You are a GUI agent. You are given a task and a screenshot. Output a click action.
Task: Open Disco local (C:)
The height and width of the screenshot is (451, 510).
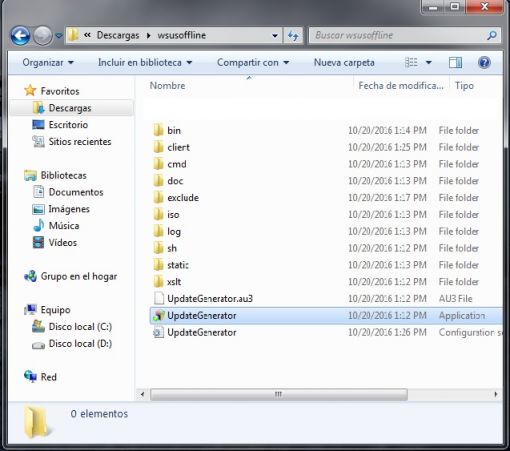click(80, 327)
